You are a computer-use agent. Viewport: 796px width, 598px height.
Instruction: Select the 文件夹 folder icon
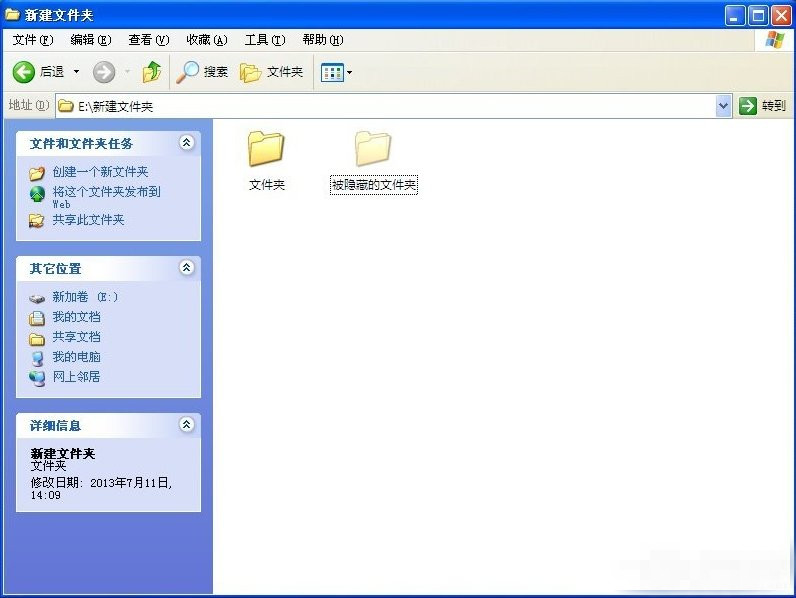pos(266,149)
